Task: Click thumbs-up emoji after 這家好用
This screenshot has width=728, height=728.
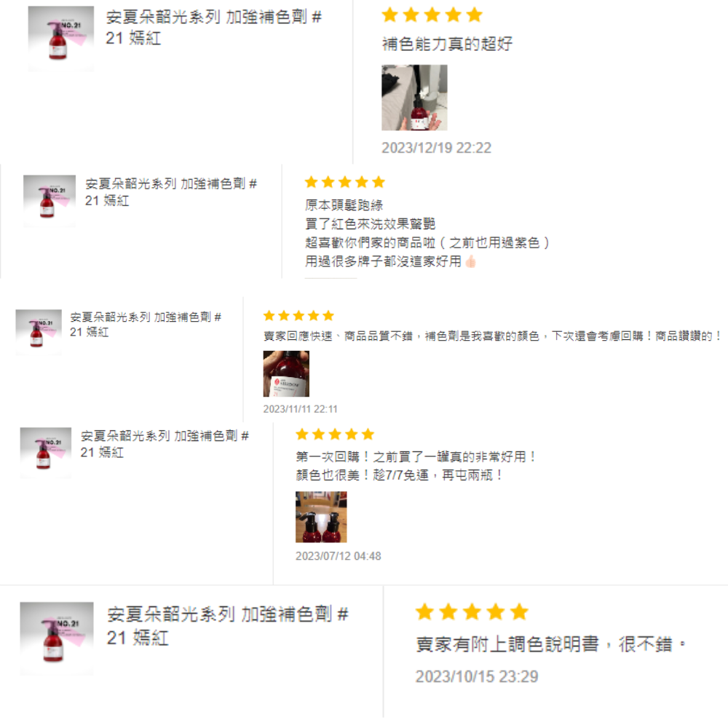Action: (x=470, y=261)
